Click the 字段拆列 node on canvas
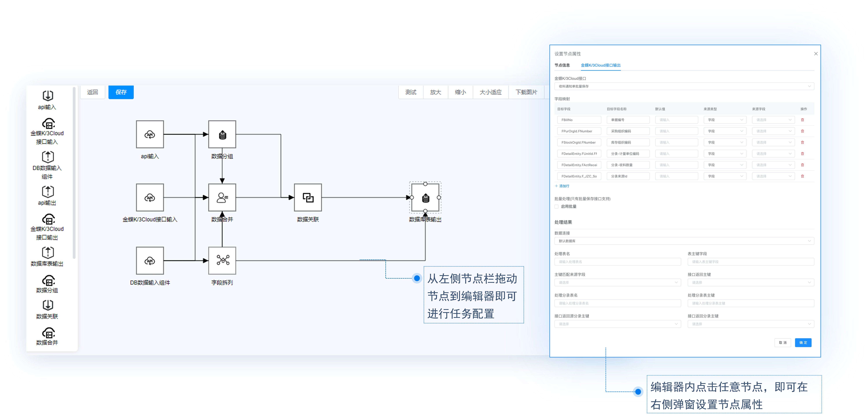 222,260
